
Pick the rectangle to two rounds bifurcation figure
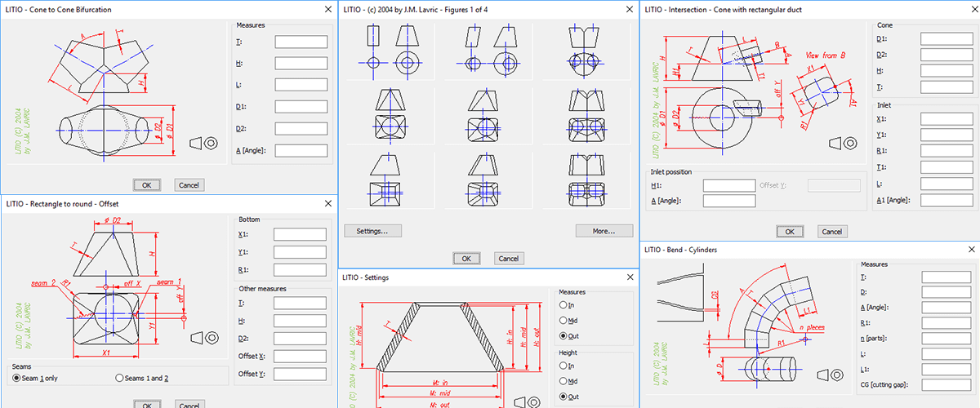coord(585,114)
